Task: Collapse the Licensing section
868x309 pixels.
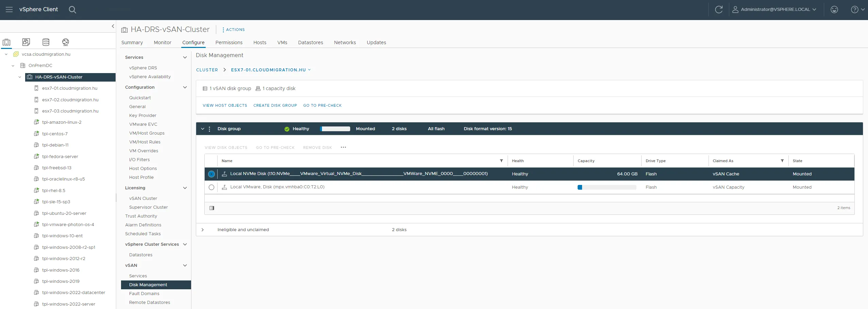Action: pos(185,188)
